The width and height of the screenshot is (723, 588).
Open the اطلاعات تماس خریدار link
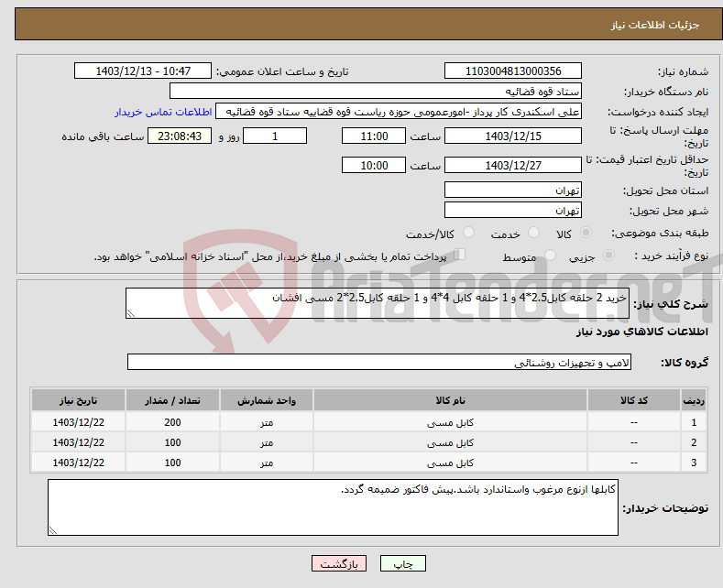point(163,112)
